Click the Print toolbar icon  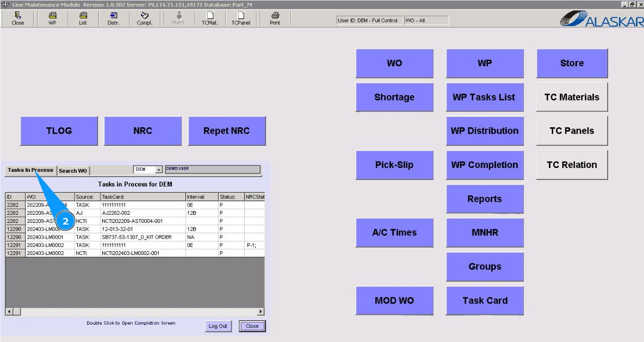point(275,19)
